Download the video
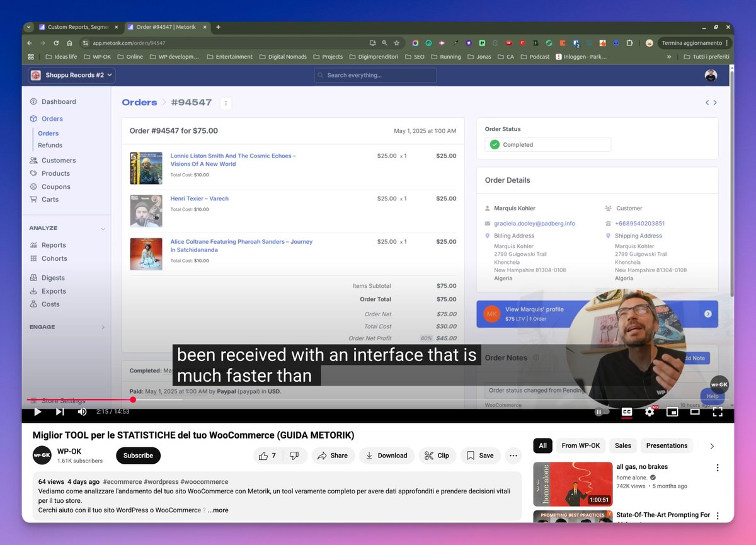Image resolution: width=756 pixels, height=545 pixels. (386, 456)
